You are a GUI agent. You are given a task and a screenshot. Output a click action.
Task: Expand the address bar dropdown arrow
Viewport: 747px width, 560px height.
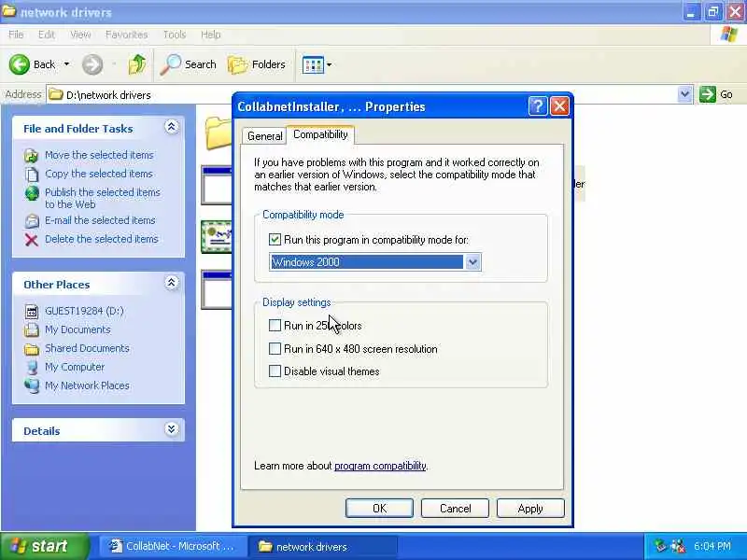[684, 94]
